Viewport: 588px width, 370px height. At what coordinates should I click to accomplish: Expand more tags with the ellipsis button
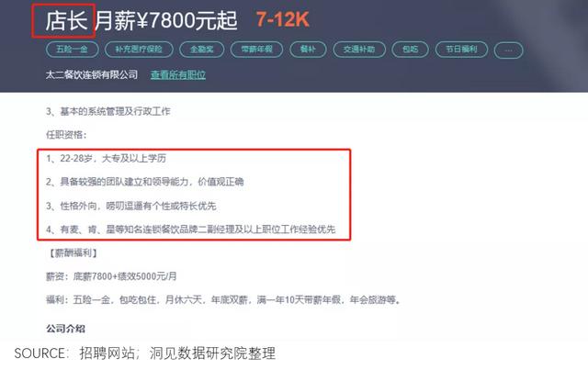508,50
